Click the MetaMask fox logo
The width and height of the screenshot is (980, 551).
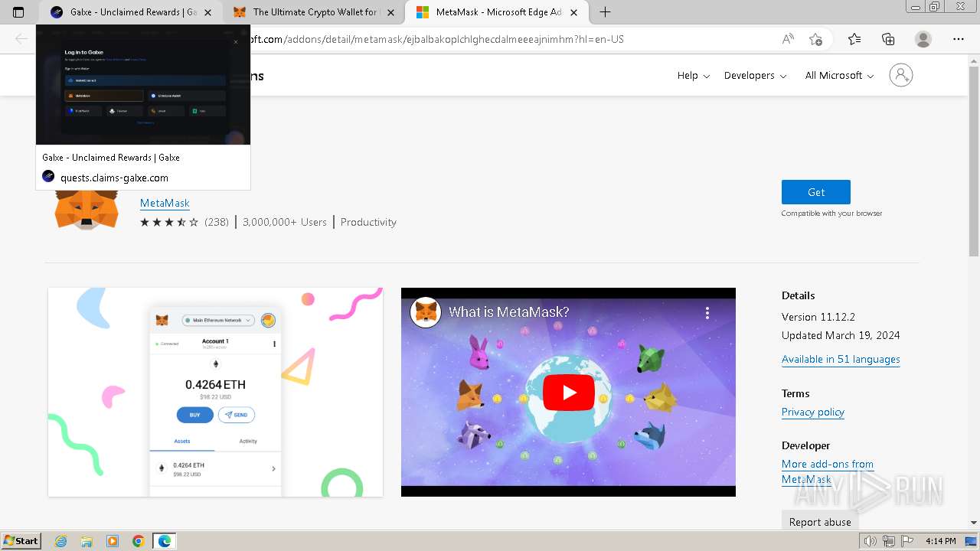[x=86, y=210]
